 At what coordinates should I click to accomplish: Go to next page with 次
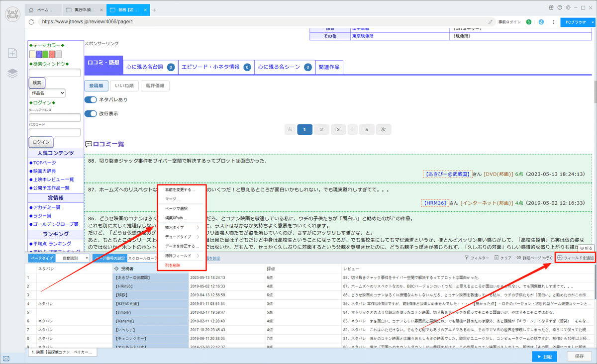384,129
